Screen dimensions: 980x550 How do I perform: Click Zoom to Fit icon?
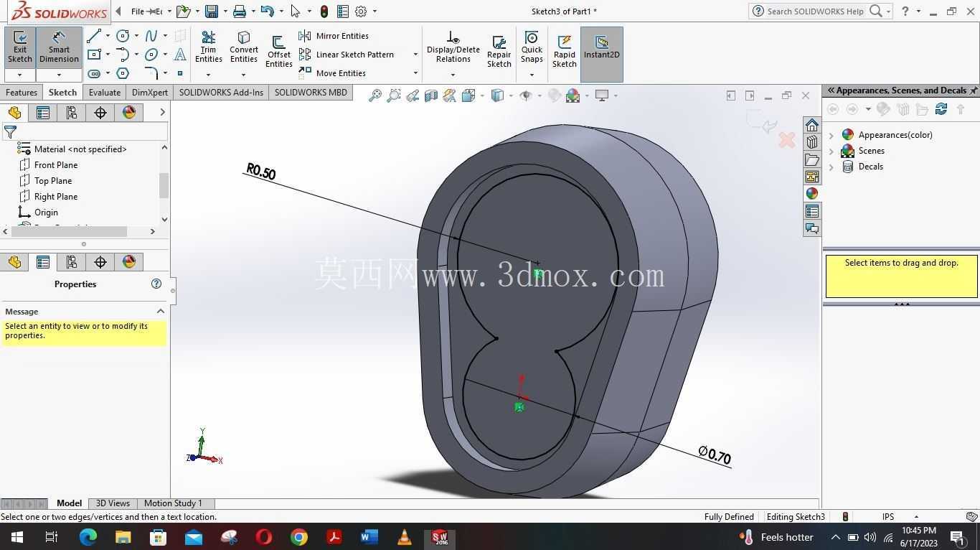(374, 95)
